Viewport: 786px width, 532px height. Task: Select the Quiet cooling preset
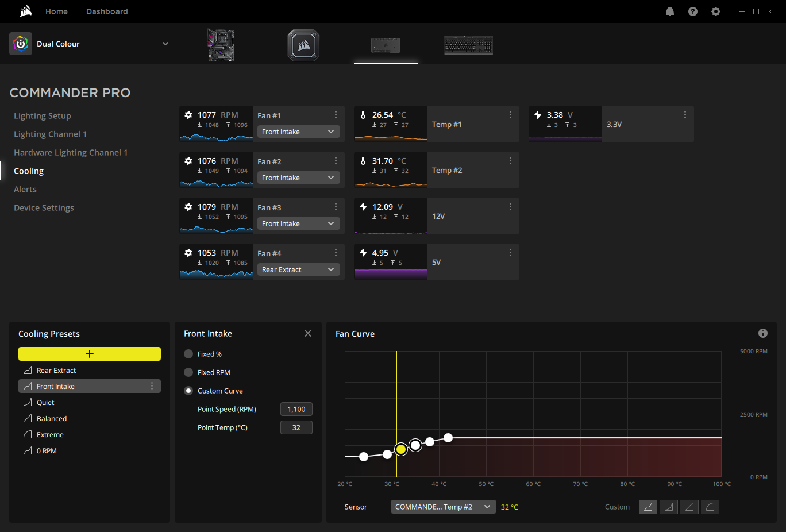tap(90, 403)
